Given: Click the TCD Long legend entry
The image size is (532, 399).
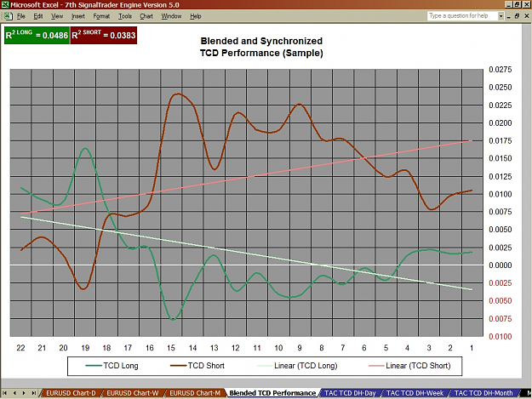Looking at the screenshot, I should pyautogui.click(x=112, y=366).
